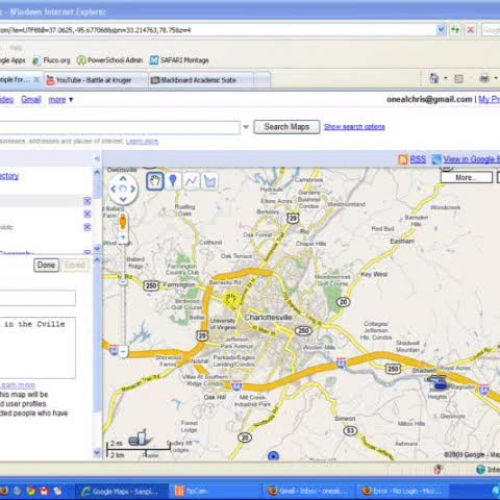Click the feeds toolbar icon
Screen dimensions: 500x500
459,79
